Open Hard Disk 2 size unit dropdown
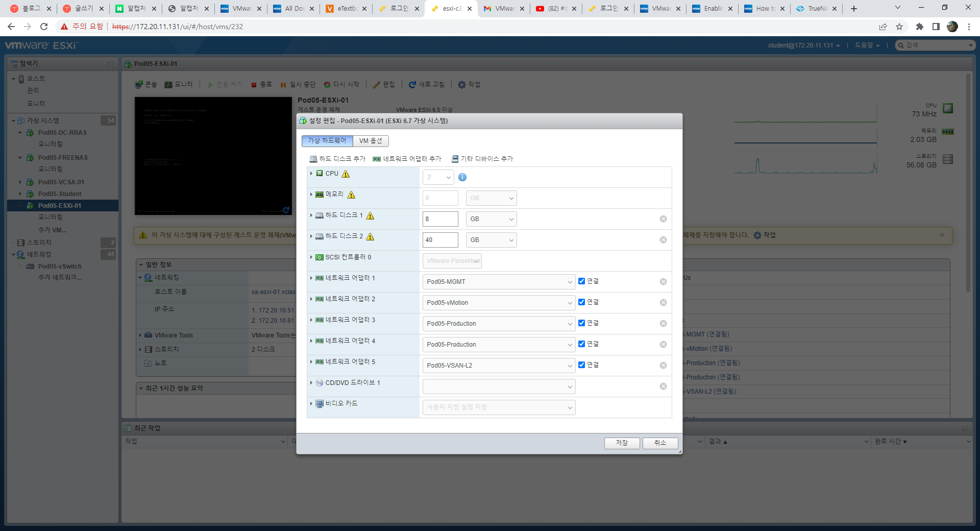Viewport: 980px width, 531px height. (x=491, y=240)
